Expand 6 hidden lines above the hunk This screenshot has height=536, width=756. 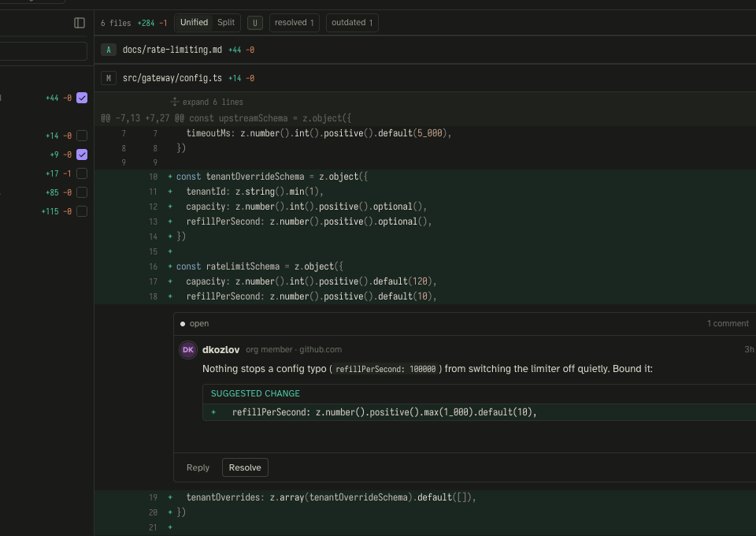coord(207,102)
